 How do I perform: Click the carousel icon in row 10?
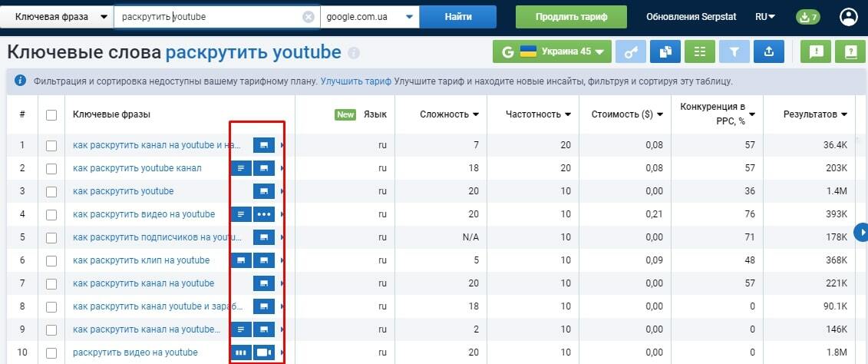coord(241,352)
